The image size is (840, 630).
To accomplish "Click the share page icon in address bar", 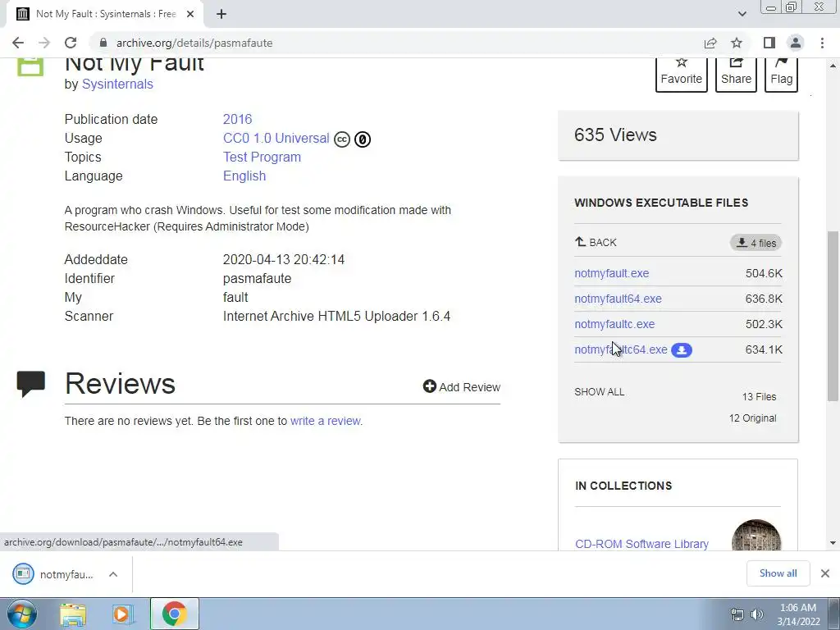I will [x=710, y=43].
